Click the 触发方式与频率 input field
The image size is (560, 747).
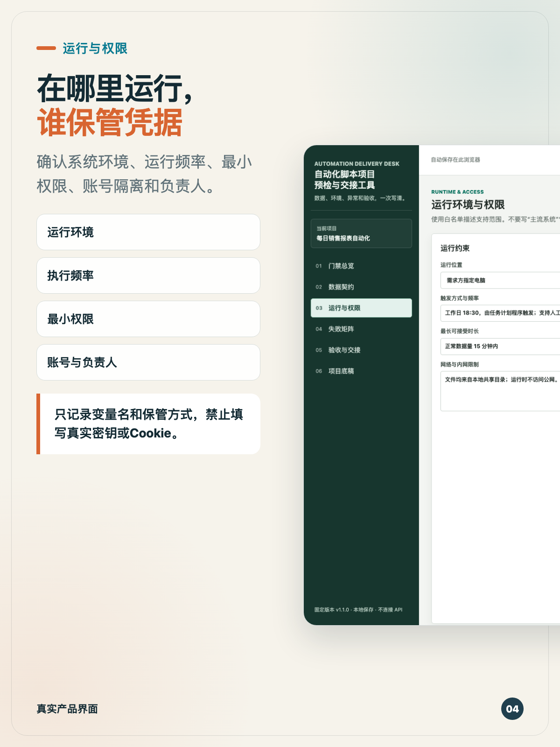[500, 313]
